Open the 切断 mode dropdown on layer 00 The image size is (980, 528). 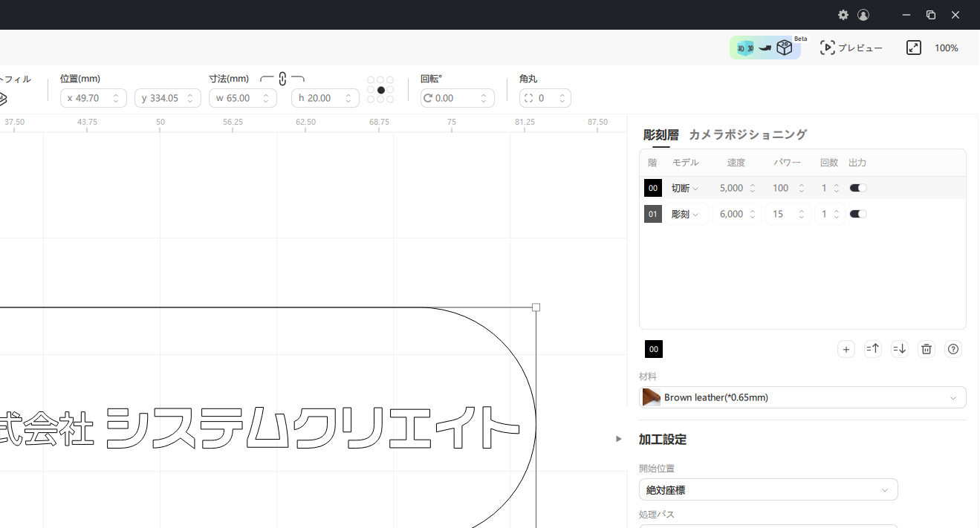685,188
